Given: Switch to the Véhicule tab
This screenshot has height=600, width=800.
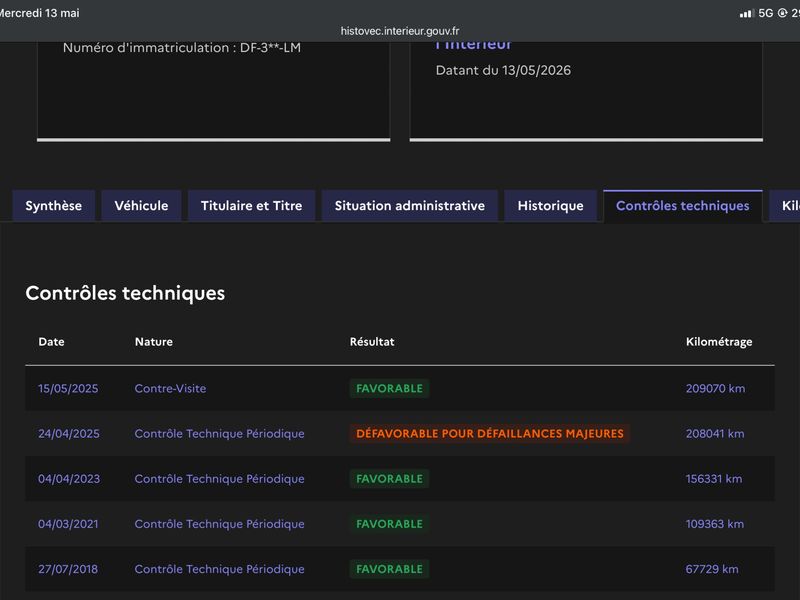Looking at the screenshot, I should 141,206.
